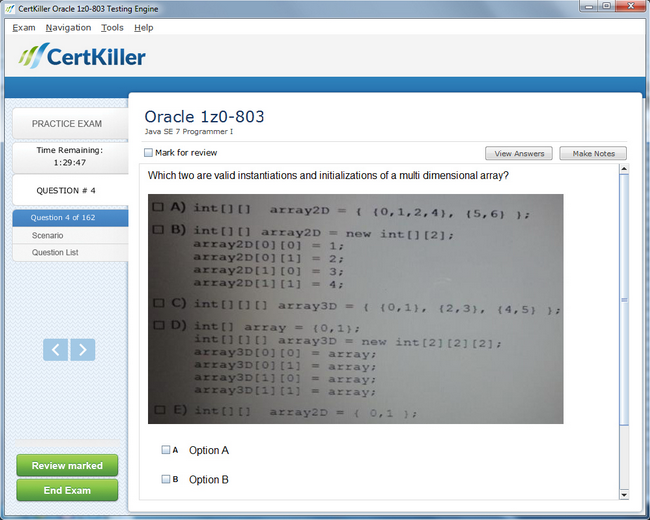Open the Navigation menu
Viewport: 650px width, 520px height.
click(68, 27)
